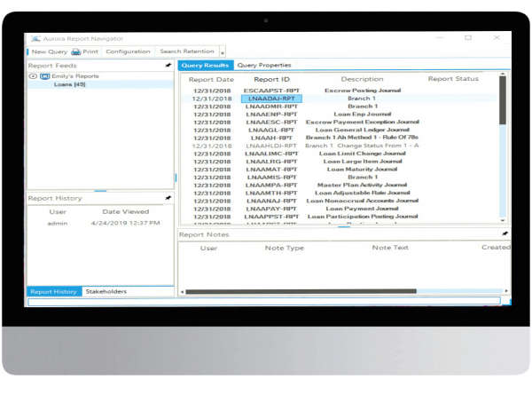Click the Report Notes horizontal scrollbar

click(x=337, y=290)
